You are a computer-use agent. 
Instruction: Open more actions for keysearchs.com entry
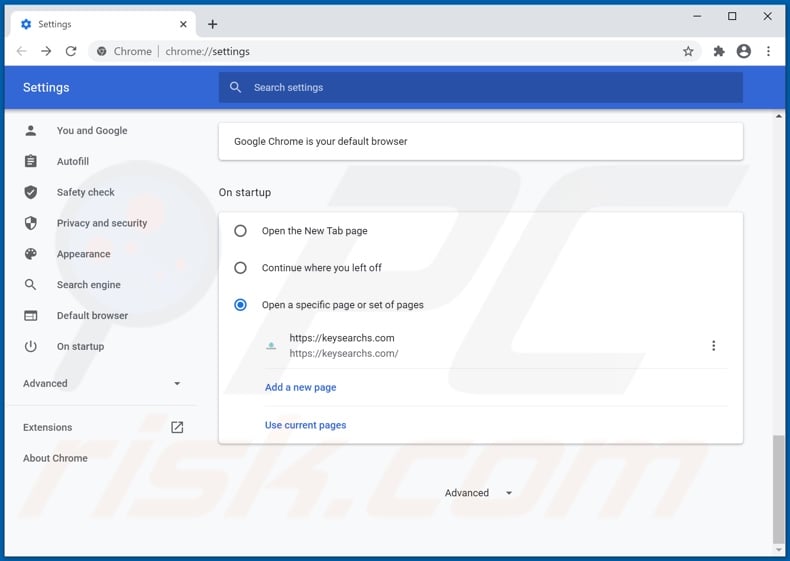tap(713, 346)
